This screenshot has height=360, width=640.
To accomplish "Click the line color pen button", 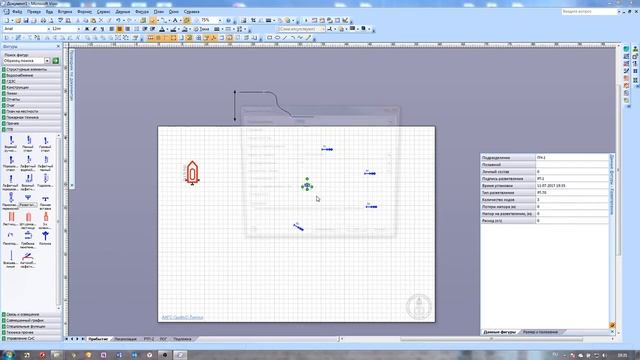I will point(173,29).
